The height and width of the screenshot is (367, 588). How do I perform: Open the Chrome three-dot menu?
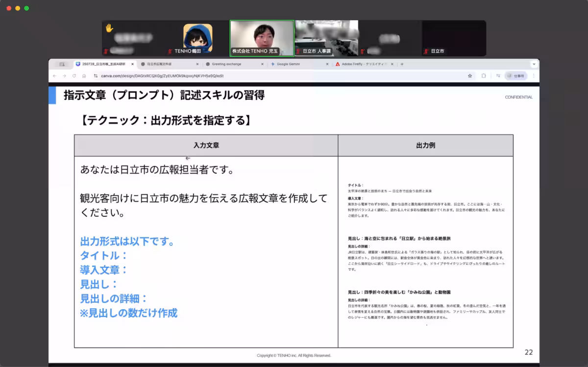(x=534, y=76)
